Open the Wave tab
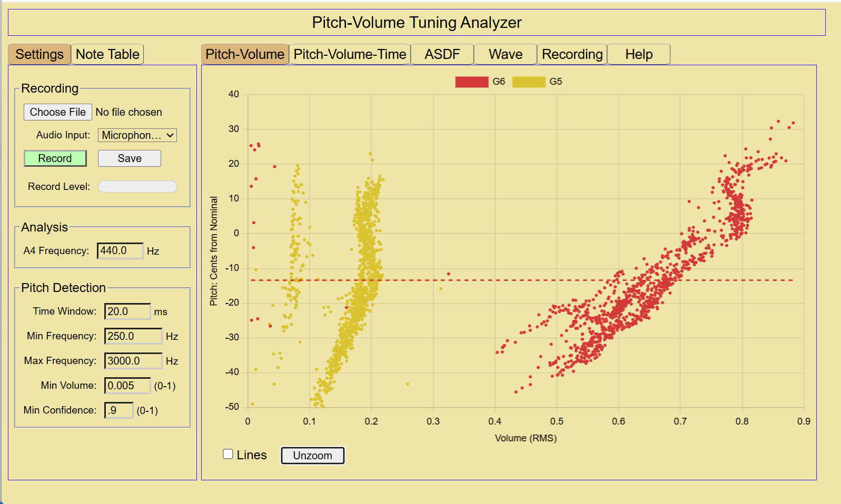Screen dimensions: 841x504 [506, 54]
